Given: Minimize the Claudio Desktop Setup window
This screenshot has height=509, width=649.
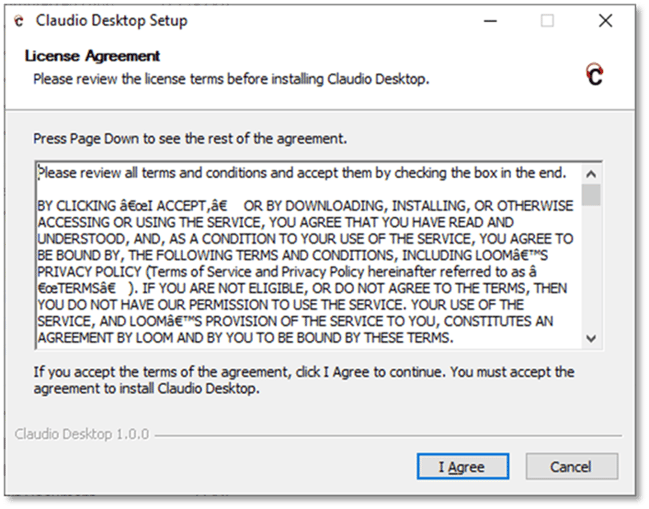Looking at the screenshot, I should 490,21.
